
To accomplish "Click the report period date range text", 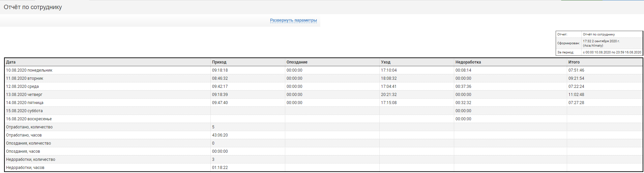I will click(612, 52).
